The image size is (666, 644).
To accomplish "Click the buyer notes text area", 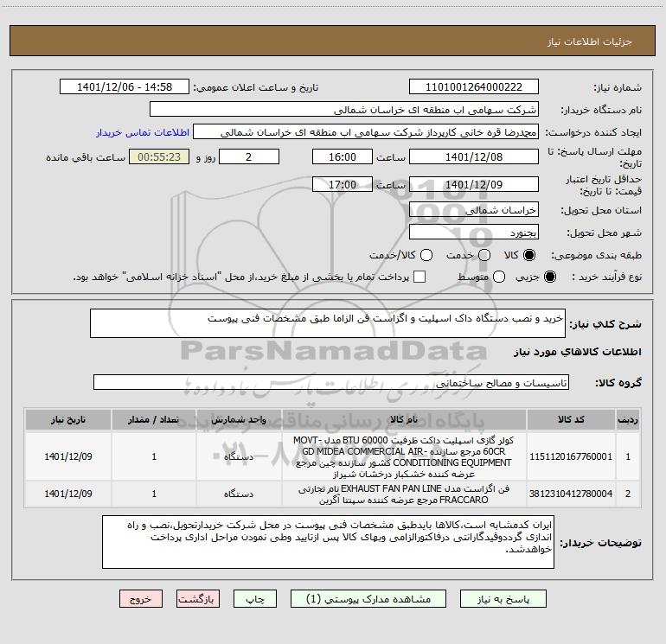I will [328, 542].
